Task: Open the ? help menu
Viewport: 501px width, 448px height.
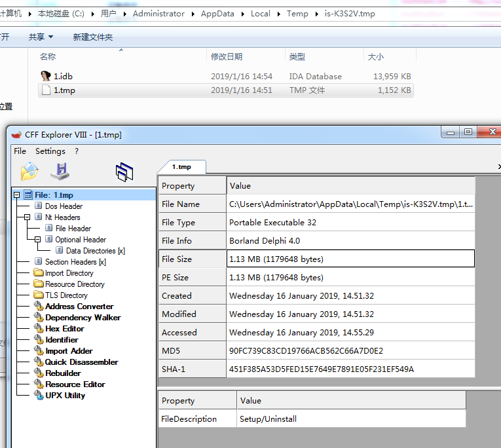Action: tap(77, 151)
